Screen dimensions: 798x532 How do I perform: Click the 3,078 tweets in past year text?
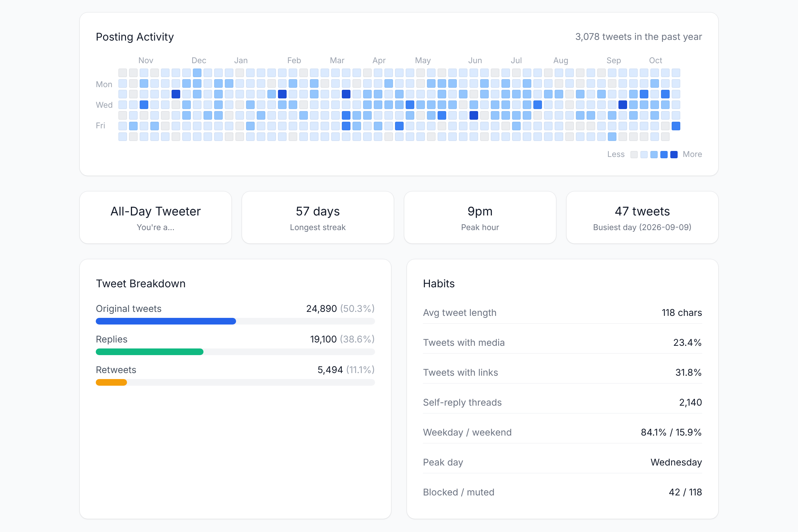[638, 37]
